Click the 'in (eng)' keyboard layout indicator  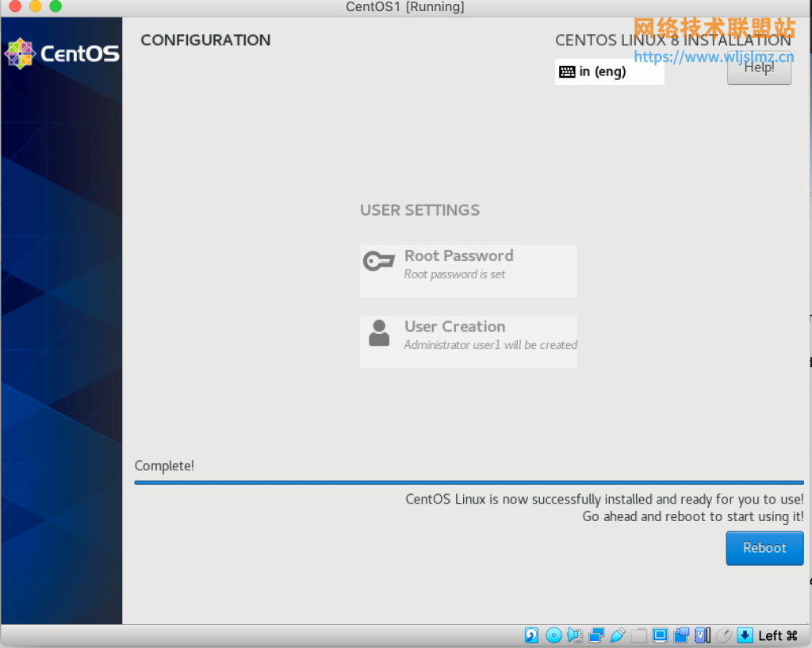pyautogui.click(x=609, y=71)
